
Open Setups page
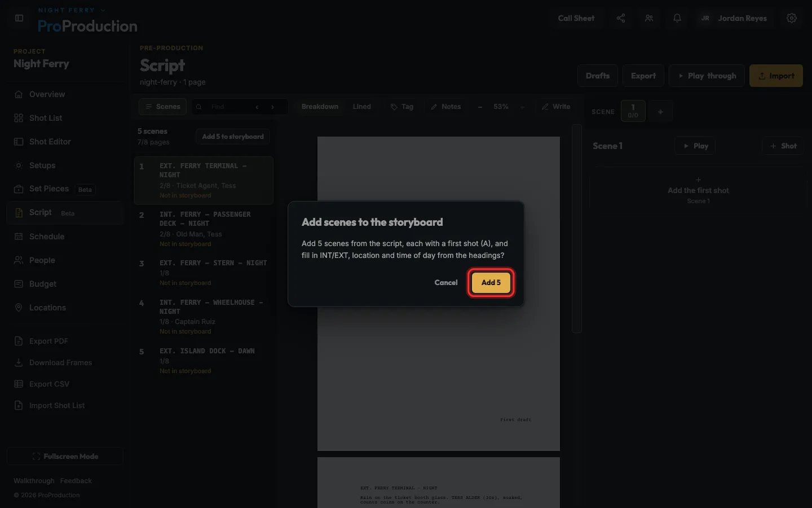pos(65,165)
